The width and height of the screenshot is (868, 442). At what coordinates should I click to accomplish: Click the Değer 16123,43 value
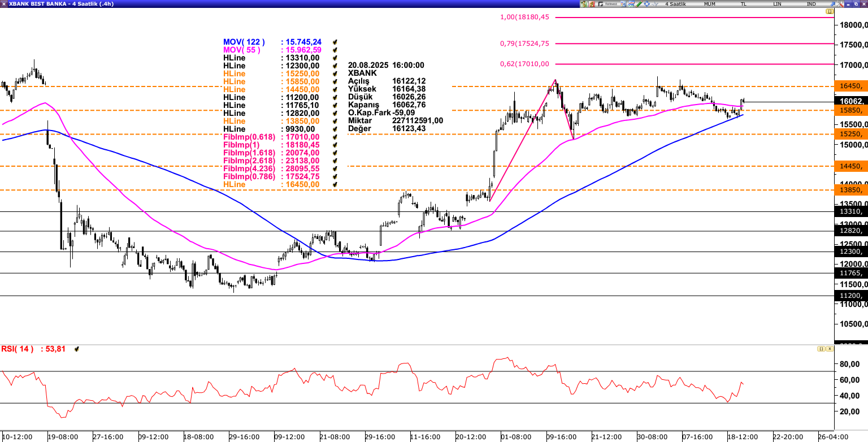point(409,129)
